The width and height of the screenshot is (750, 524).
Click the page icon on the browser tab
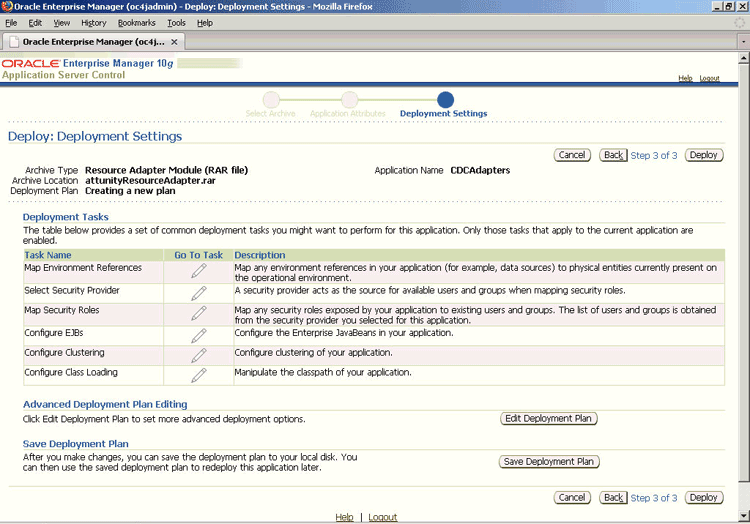(14, 42)
